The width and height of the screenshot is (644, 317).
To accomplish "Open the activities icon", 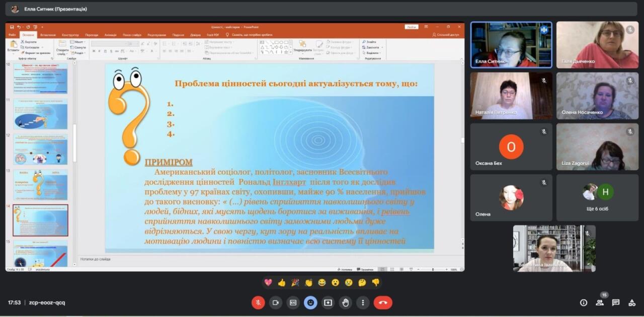I will pos(632,302).
